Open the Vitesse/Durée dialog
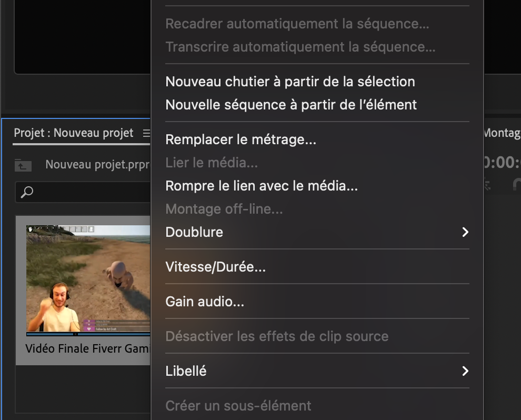 215,267
